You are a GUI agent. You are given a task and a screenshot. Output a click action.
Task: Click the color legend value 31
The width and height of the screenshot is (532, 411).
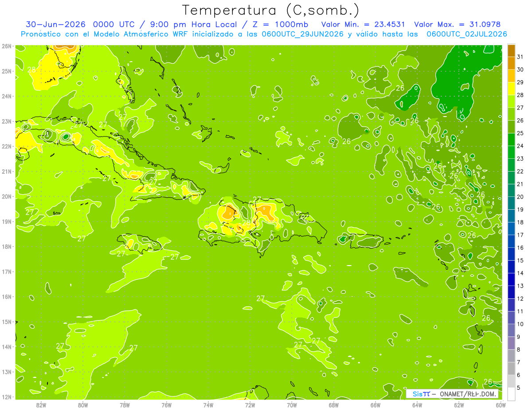(x=520, y=57)
